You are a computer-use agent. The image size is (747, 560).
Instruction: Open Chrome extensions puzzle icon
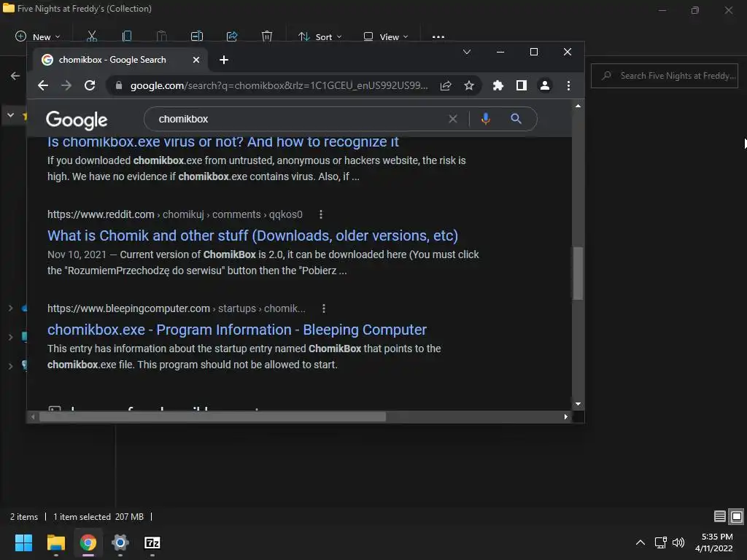[498, 85]
